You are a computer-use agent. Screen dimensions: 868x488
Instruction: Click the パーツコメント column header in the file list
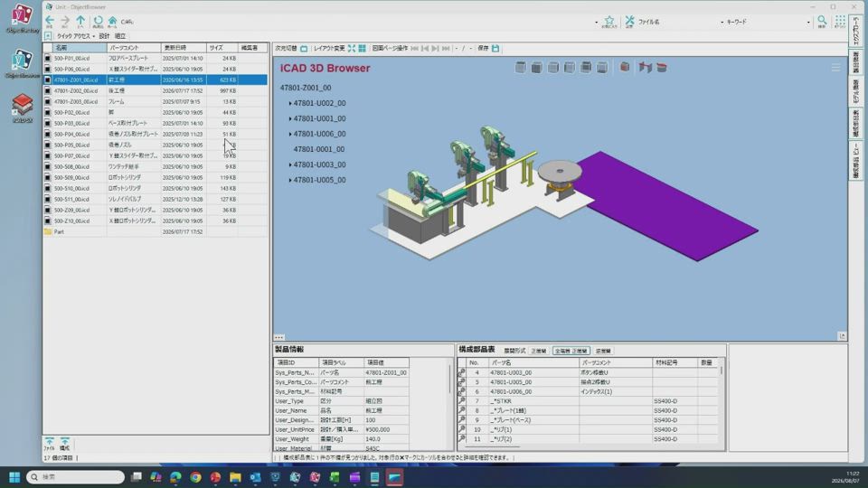tap(134, 48)
